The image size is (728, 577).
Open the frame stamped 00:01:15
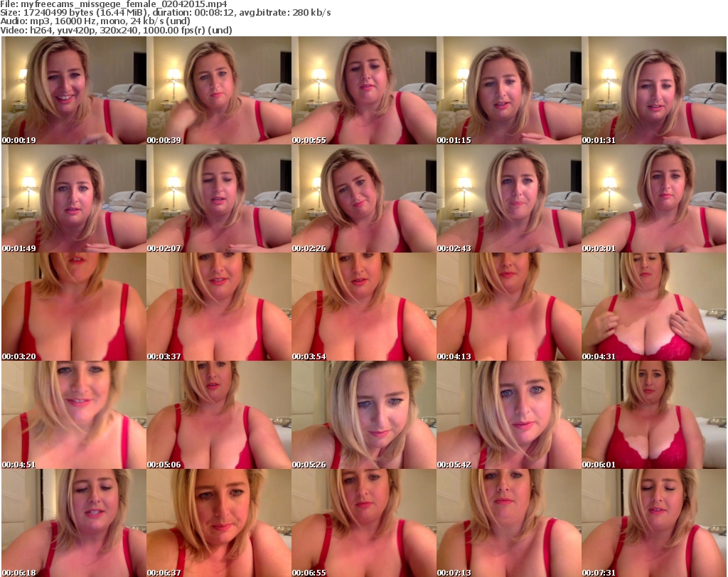[x=509, y=90]
